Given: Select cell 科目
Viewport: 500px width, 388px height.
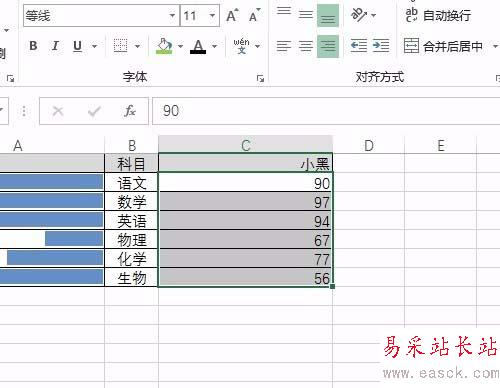Looking at the screenshot, I should click(132, 163).
